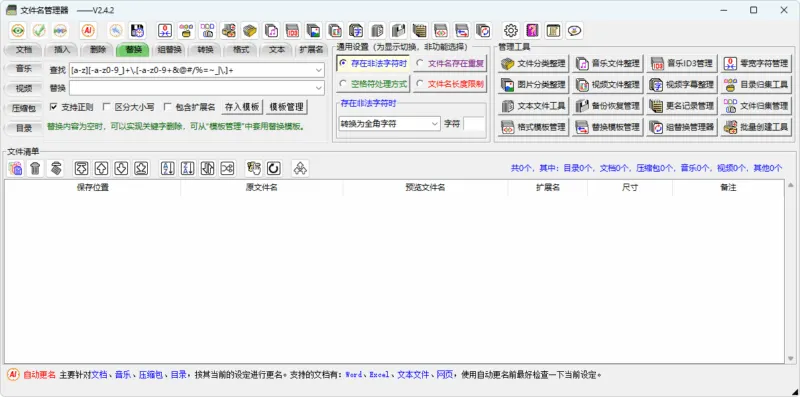800x397 pixels.
Task: Click the music note file toolbar icon
Action: pos(272,31)
